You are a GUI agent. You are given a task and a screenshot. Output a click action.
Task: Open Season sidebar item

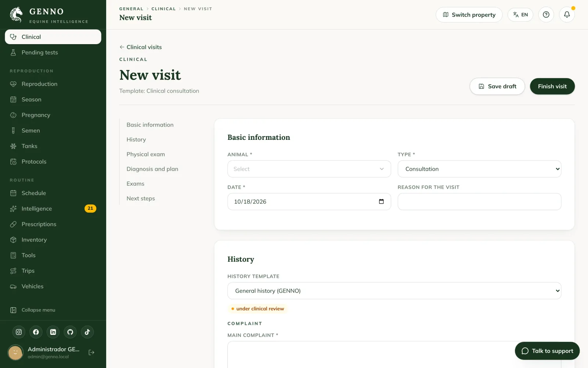(x=53, y=99)
